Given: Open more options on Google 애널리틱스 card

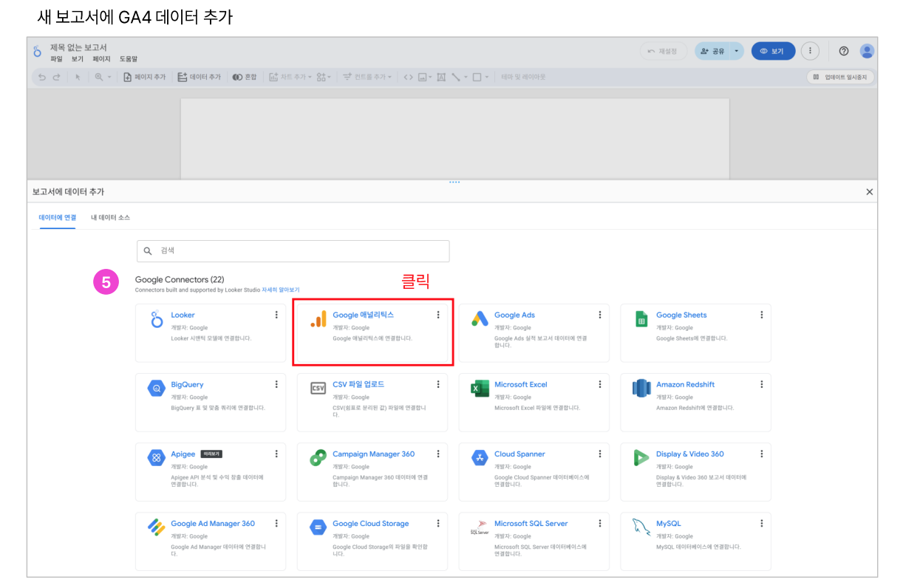Looking at the screenshot, I should (437, 315).
